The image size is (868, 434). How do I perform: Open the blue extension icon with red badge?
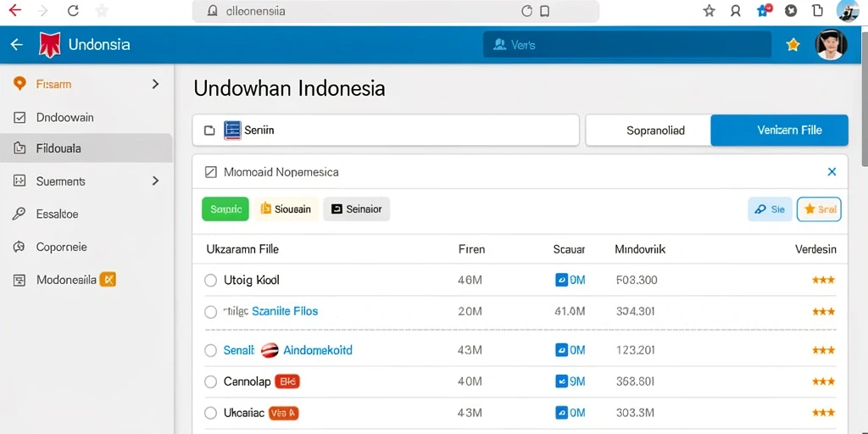tap(764, 10)
